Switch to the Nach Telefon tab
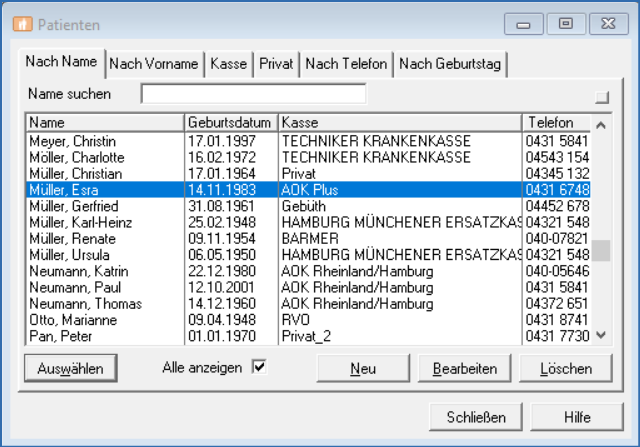640x447 pixels. coord(346,64)
